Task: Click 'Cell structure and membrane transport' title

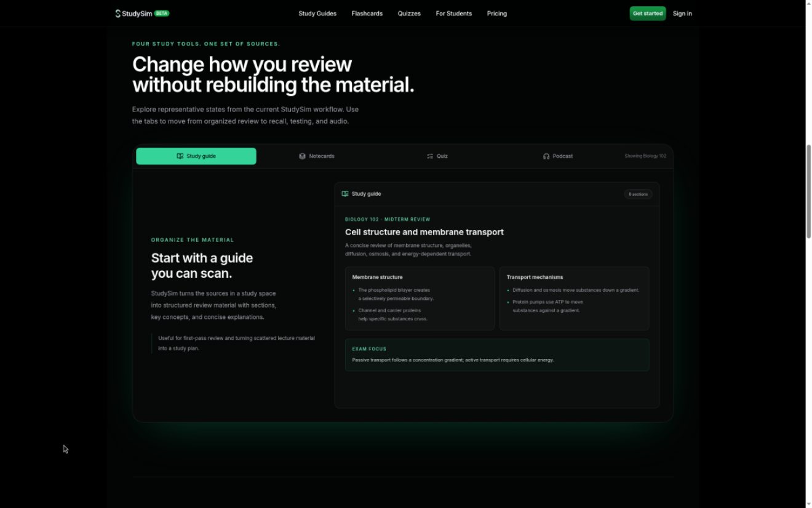Action: [x=424, y=232]
